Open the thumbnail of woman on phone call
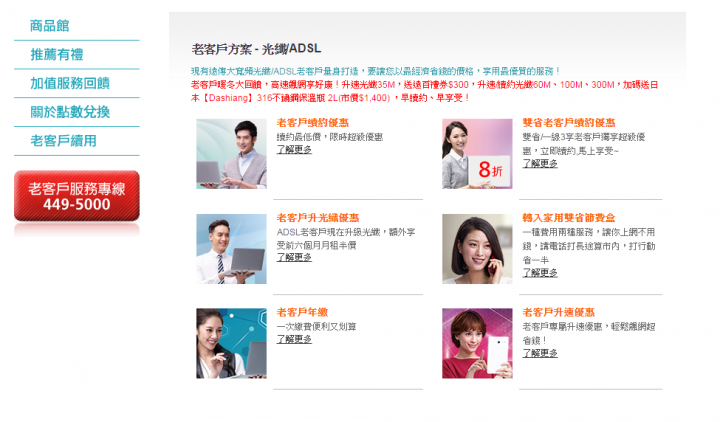720x422 pixels. [x=477, y=249]
